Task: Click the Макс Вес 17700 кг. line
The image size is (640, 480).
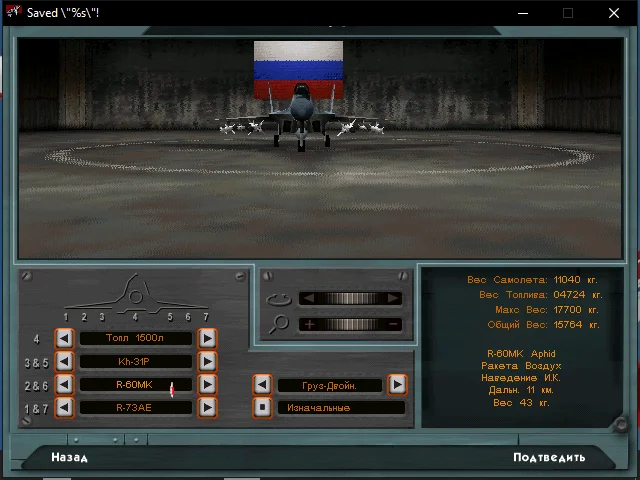Action: point(547,310)
